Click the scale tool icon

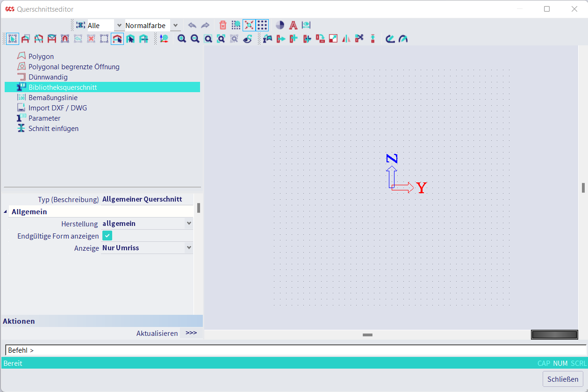[x=333, y=39]
